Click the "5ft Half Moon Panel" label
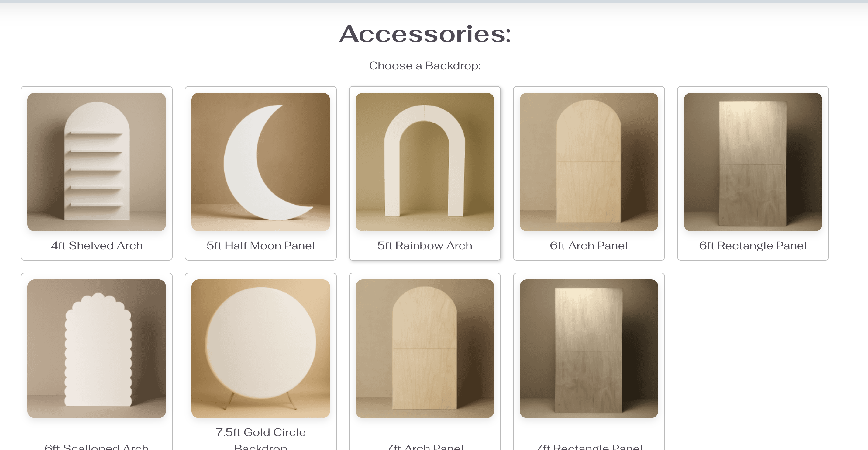Image resolution: width=868 pixels, height=450 pixels. click(260, 246)
